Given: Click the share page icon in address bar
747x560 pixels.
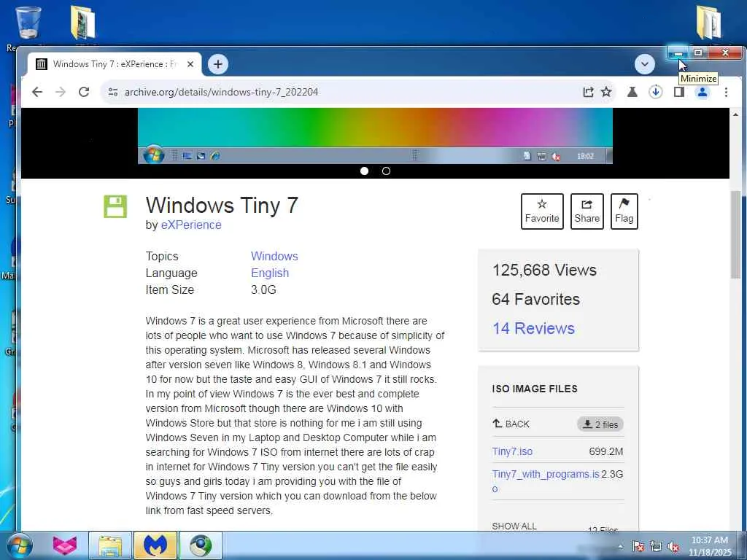Looking at the screenshot, I should pyautogui.click(x=589, y=92).
